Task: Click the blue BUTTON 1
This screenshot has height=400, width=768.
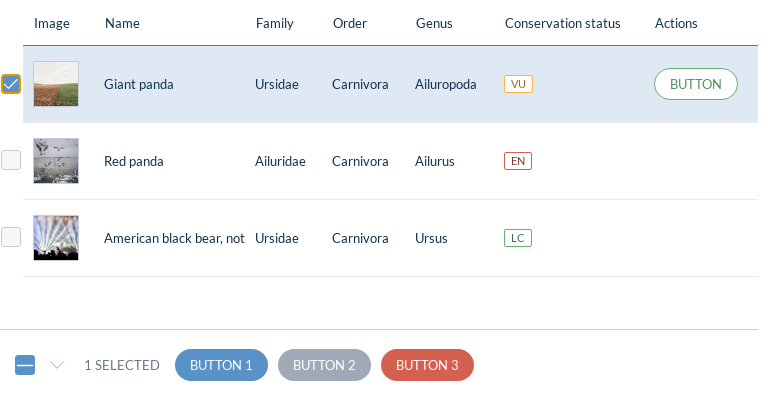Action: point(221,365)
